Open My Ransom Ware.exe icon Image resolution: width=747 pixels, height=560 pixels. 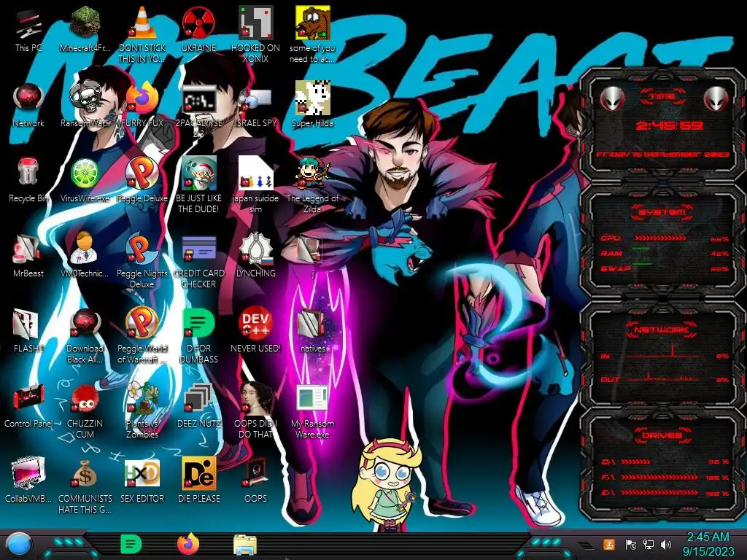pyautogui.click(x=312, y=398)
